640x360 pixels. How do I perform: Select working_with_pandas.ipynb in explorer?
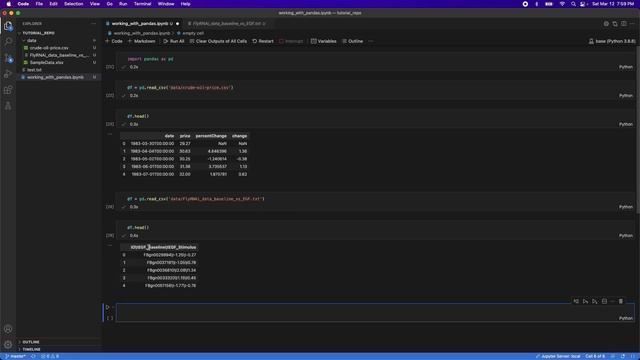tap(58, 77)
